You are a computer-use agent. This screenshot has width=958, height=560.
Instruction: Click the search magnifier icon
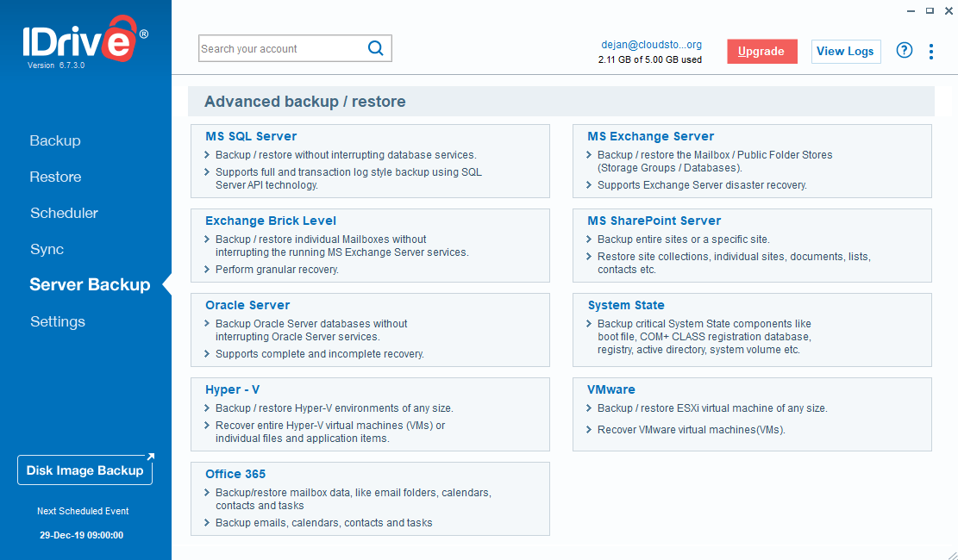tap(375, 48)
